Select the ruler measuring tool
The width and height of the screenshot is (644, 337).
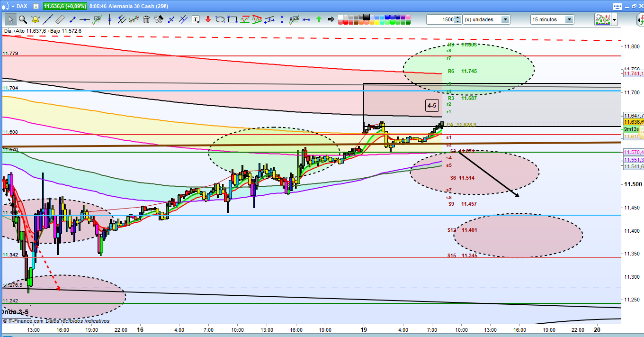pyautogui.click(x=60, y=19)
